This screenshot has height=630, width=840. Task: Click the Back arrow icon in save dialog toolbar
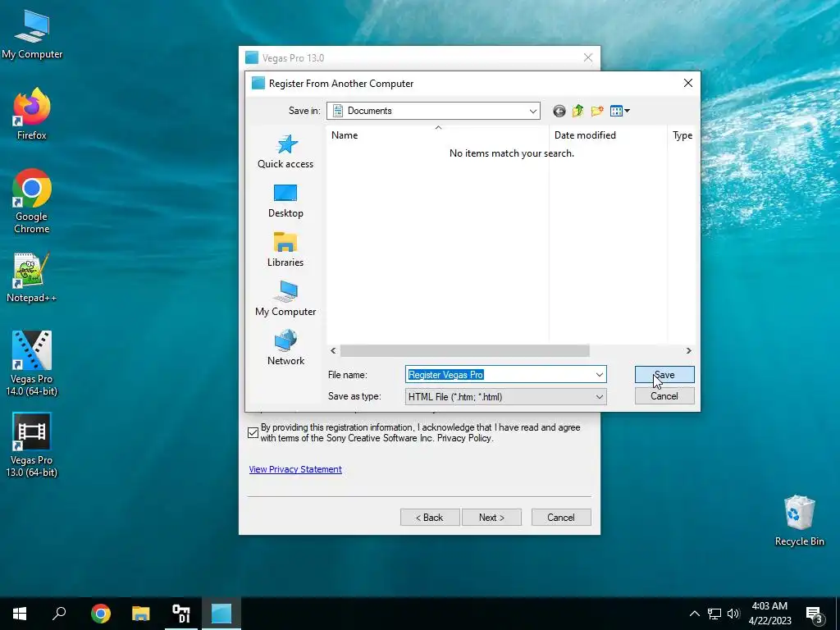pos(559,111)
